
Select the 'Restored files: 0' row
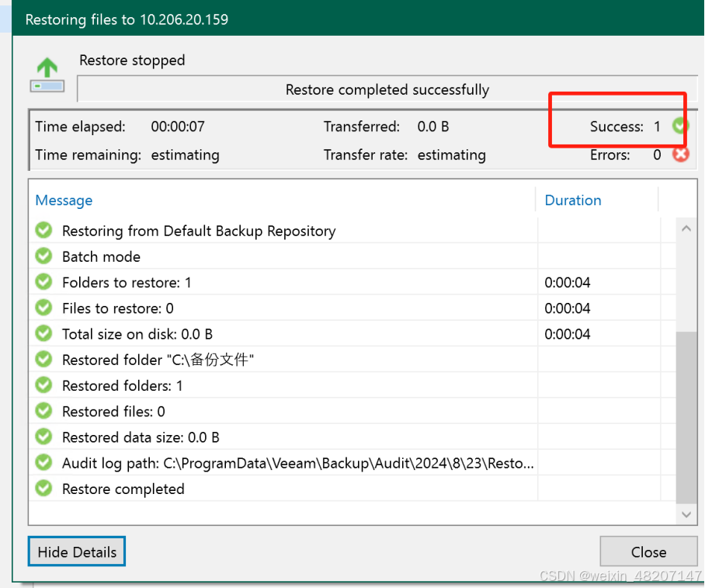(352, 411)
